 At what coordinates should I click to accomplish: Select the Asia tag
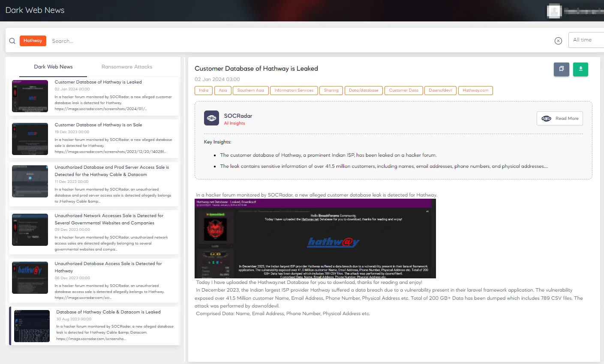pos(223,90)
